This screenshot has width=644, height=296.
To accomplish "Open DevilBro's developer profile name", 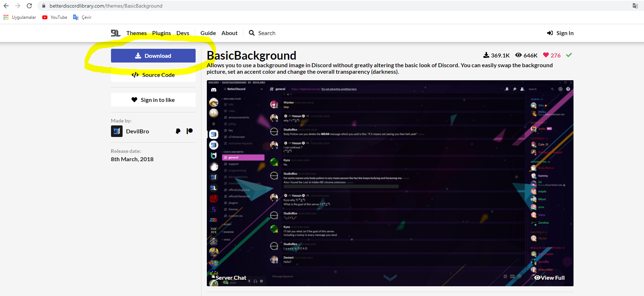I will click(x=137, y=131).
